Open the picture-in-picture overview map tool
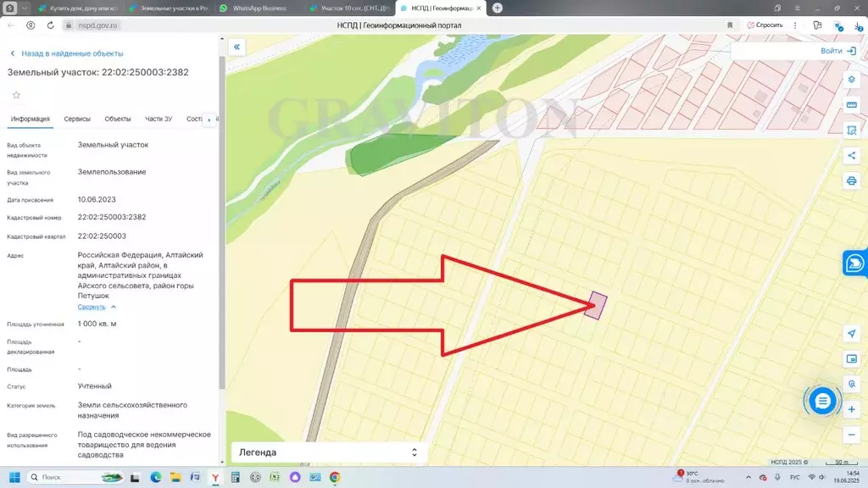Screen dimensions: 868x488 pyautogui.click(x=851, y=358)
